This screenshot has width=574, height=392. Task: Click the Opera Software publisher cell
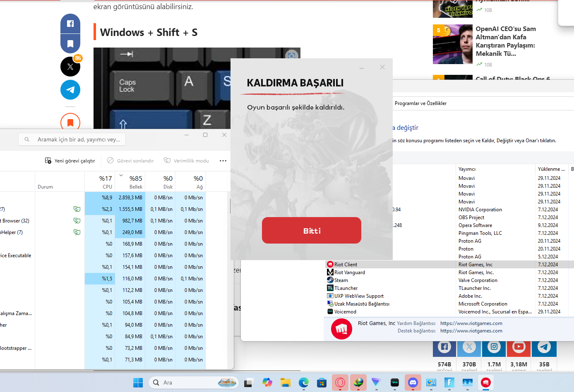(475, 225)
